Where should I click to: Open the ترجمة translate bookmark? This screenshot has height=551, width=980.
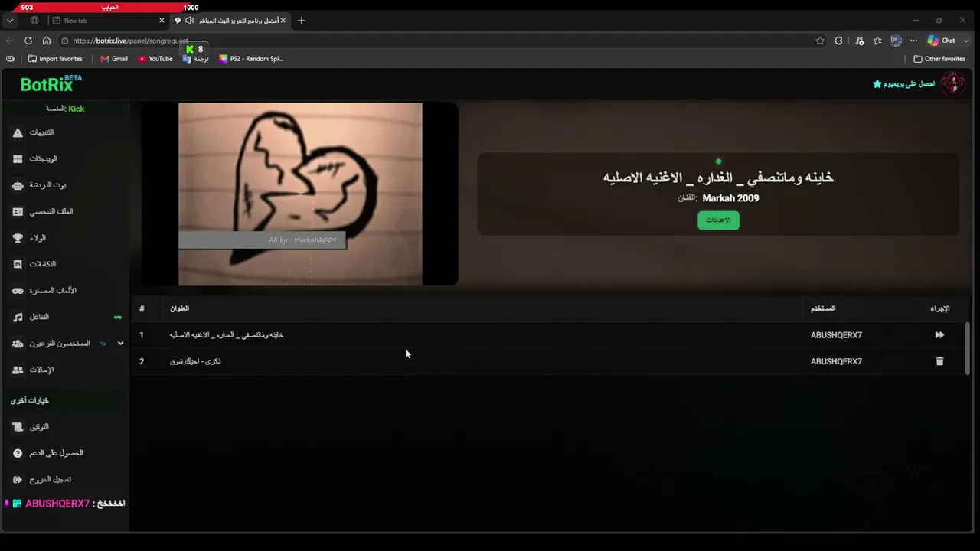(x=196, y=59)
